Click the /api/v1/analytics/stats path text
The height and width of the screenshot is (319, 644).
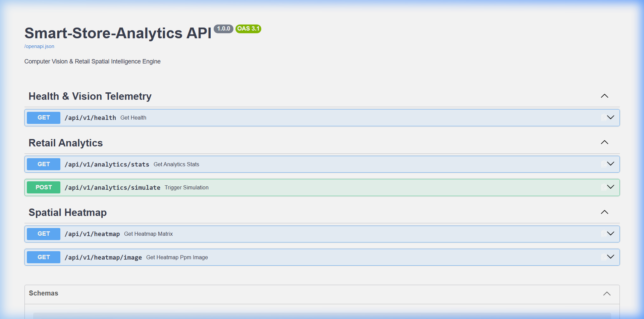click(x=107, y=165)
